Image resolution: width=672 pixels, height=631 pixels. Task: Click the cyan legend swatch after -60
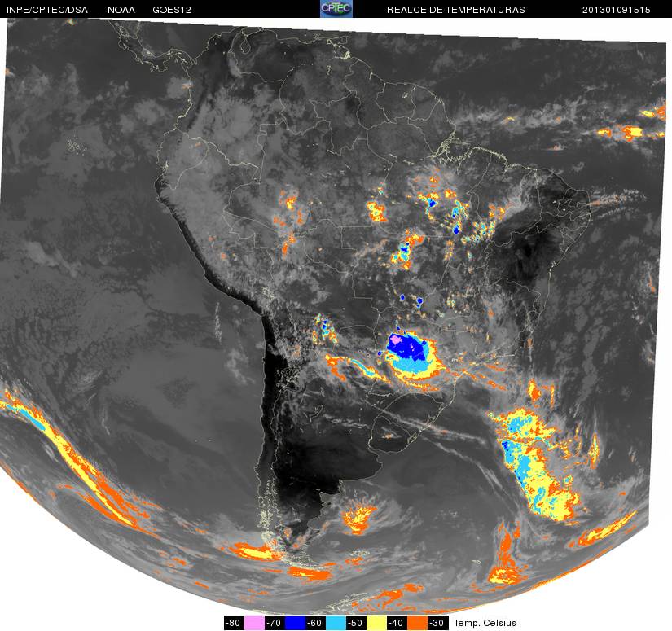(x=336, y=623)
